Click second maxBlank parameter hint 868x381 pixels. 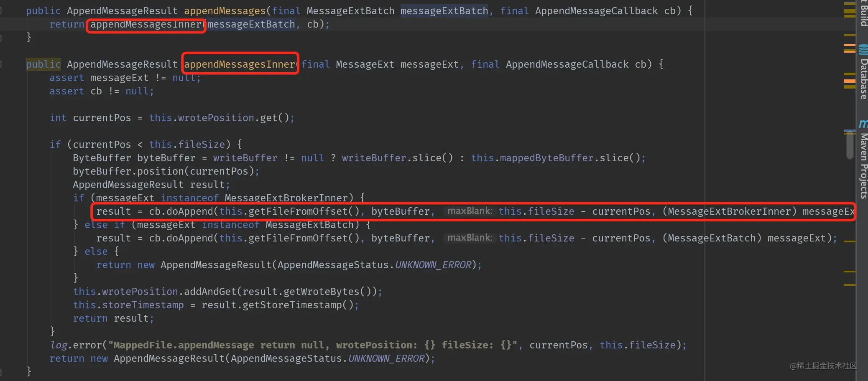[x=470, y=238]
